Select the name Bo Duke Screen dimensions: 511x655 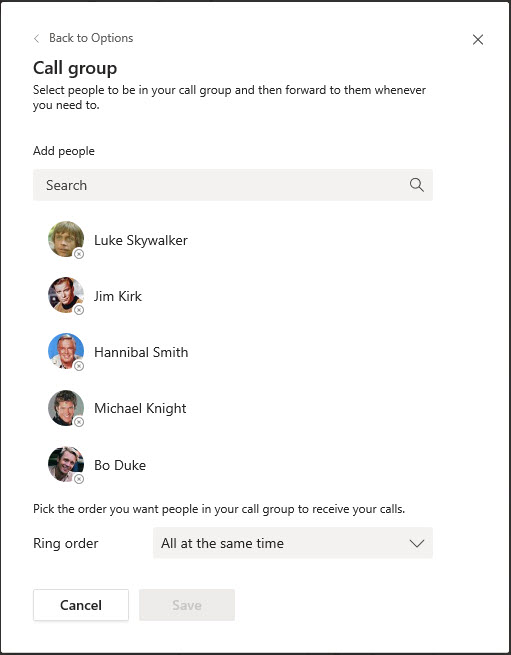(x=120, y=465)
